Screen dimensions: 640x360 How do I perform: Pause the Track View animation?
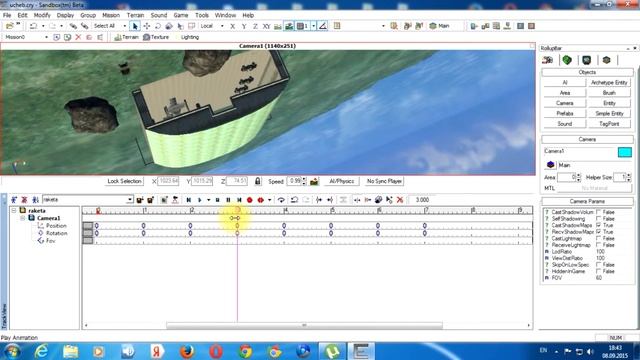[x=228, y=200]
